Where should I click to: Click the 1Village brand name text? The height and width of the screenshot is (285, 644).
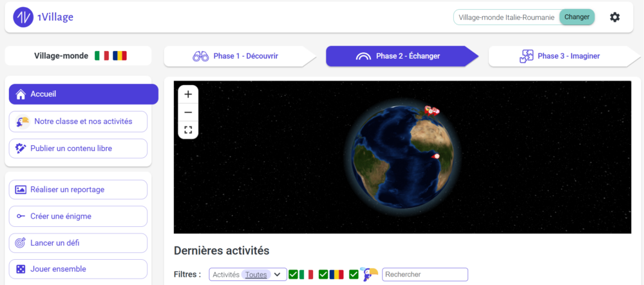[x=55, y=17]
